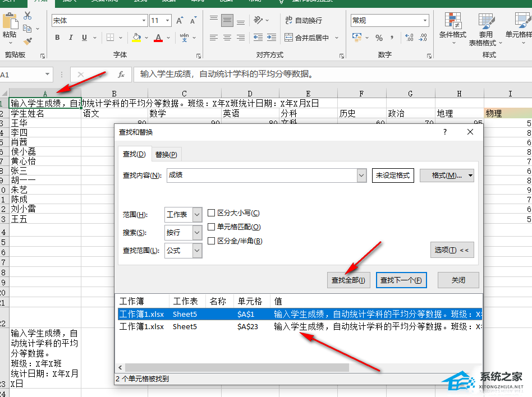Click the Cut scissors icon

click(x=27, y=16)
